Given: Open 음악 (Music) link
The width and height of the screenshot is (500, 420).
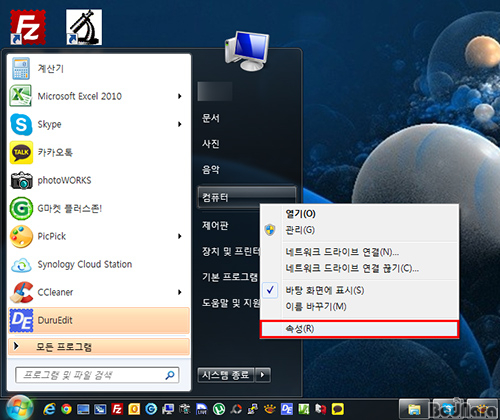Looking at the screenshot, I should pos(211,170).
